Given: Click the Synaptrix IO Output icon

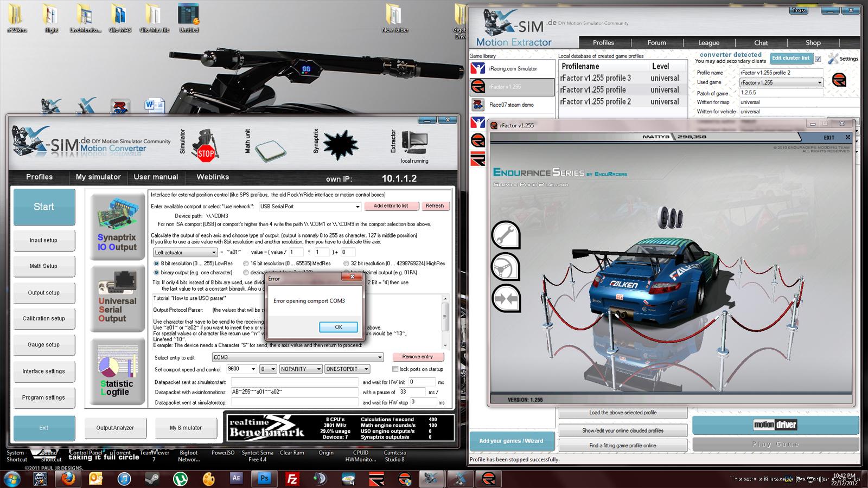Looking at the screenshot, I should (117, 226).
